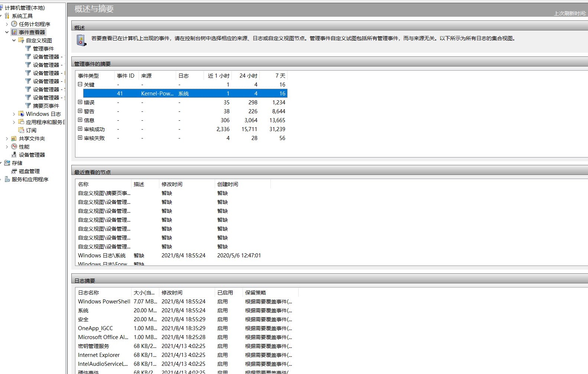Select the OneApp_IGCC log row

[x=187, y=328]
